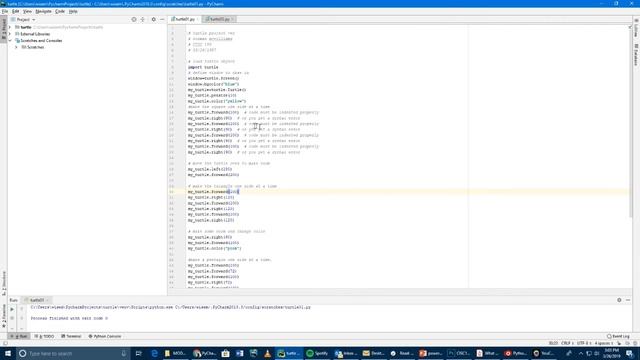Open the Structure side tool window tab
This screenshot has height=360, width=640.
(x=4, y=283)
